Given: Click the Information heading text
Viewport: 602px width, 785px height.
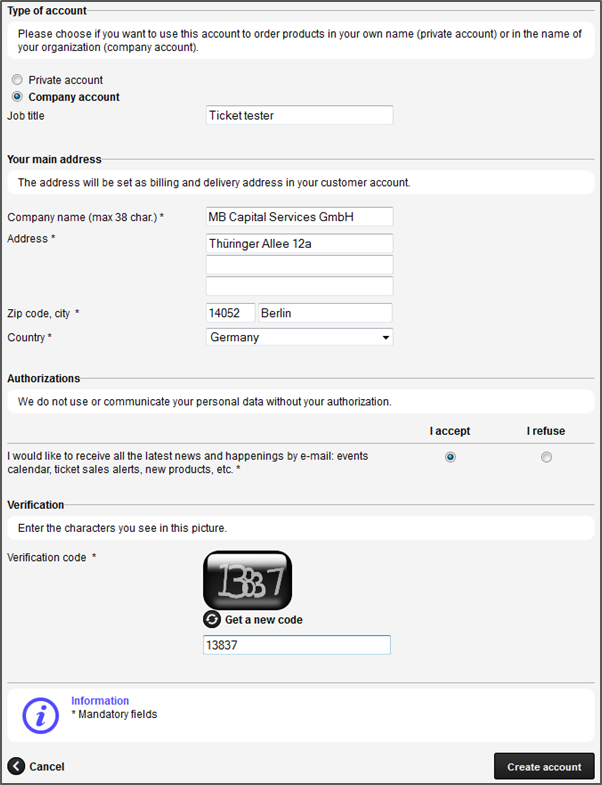Looking at the screenshot, I should [x=100, y=700].
